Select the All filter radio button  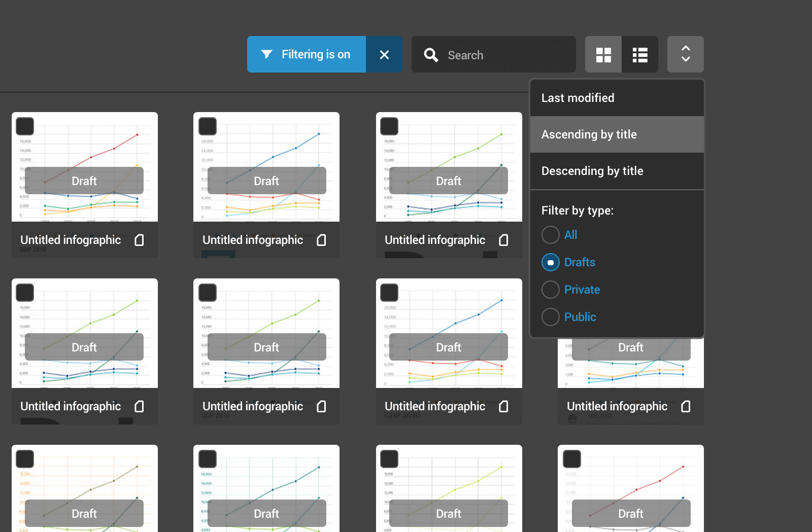click(551, 235)
